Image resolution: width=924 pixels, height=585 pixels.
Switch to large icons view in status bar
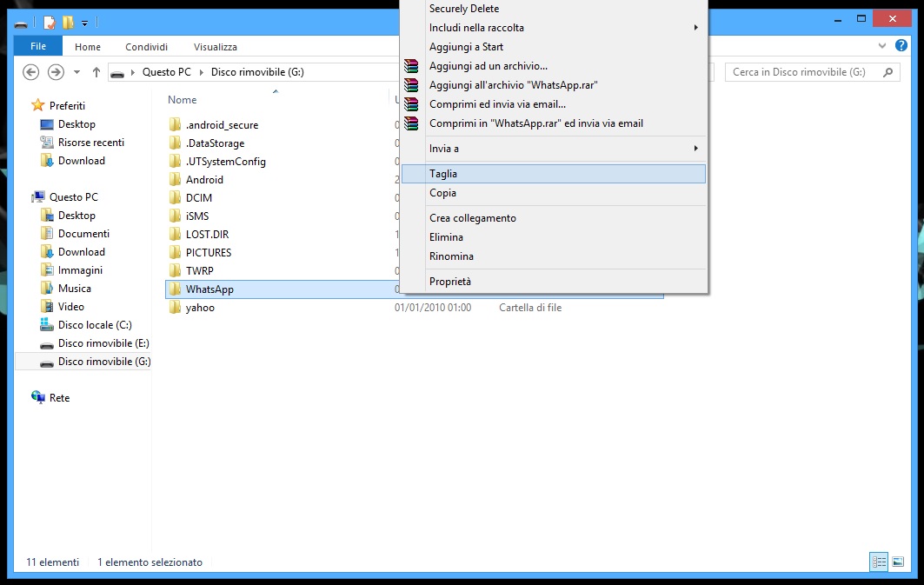pyautogui.click(x=898, y=562)
